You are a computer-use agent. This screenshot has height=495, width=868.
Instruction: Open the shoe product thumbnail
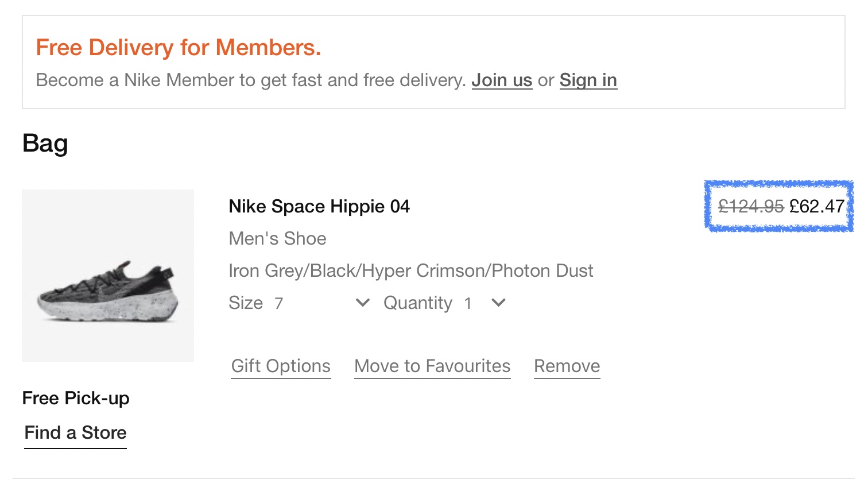[108, 276]
